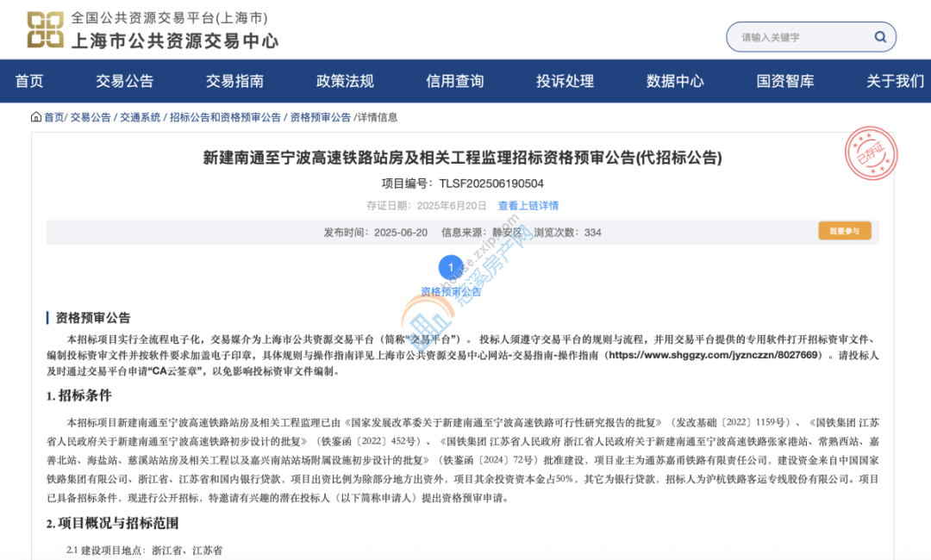Open the 查看上链详情 link
Screen dimensions: 931x560
(528, 206)
